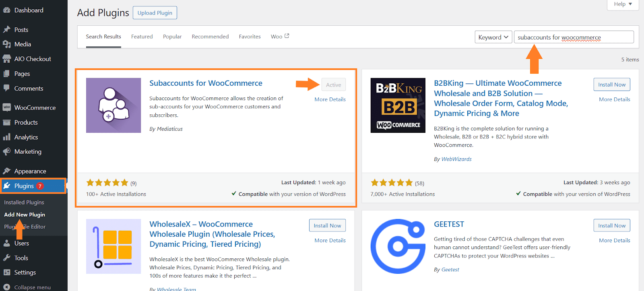
Task: Click the Media library icon
Action: (x=7, y=44)
